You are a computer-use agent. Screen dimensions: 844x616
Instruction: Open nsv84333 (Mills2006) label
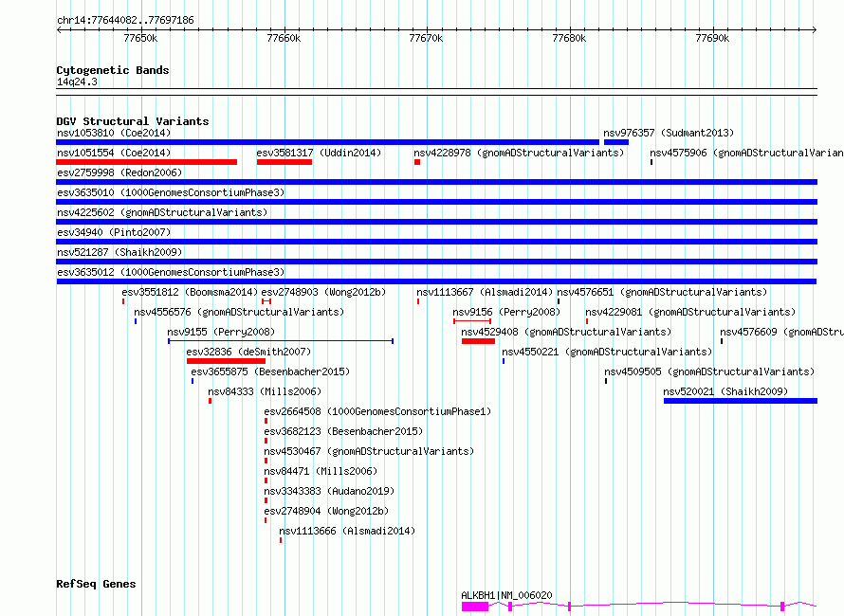pos(265,391)
